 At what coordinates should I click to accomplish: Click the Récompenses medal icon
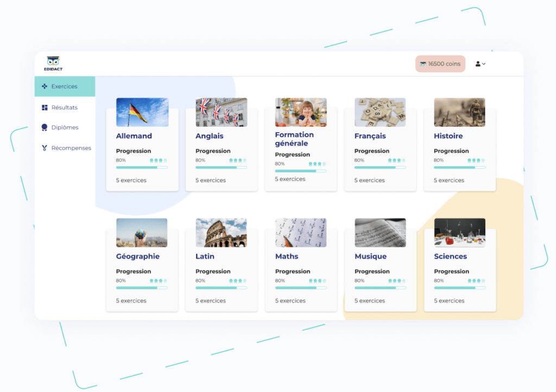click(45, 148)
